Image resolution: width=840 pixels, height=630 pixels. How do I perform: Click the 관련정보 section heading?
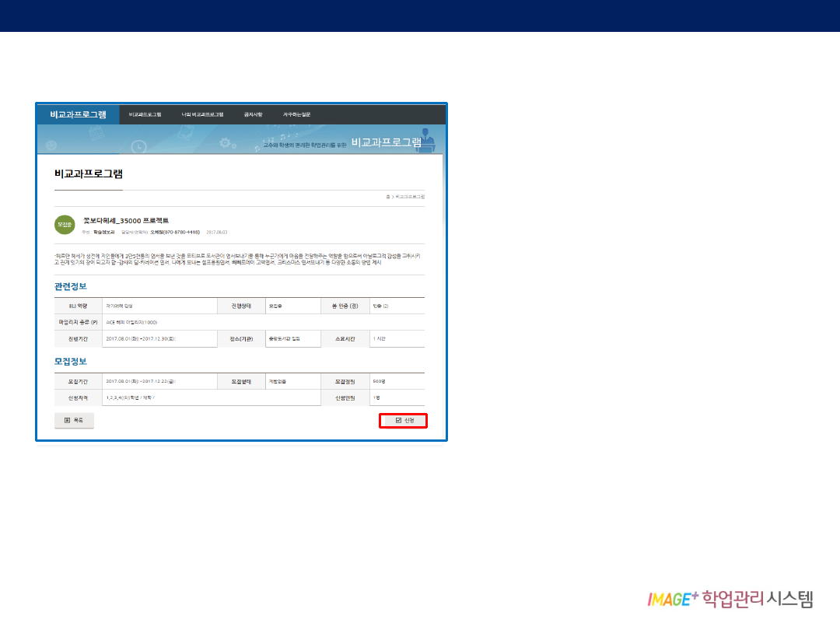click(x=71, y=286)
